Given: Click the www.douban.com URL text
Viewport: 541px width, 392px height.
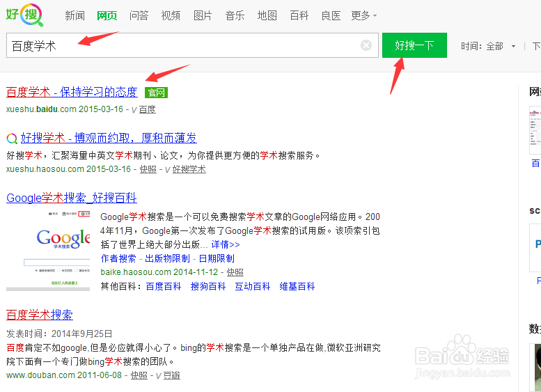Looking at the screenshot, I should tap(40, 375).
